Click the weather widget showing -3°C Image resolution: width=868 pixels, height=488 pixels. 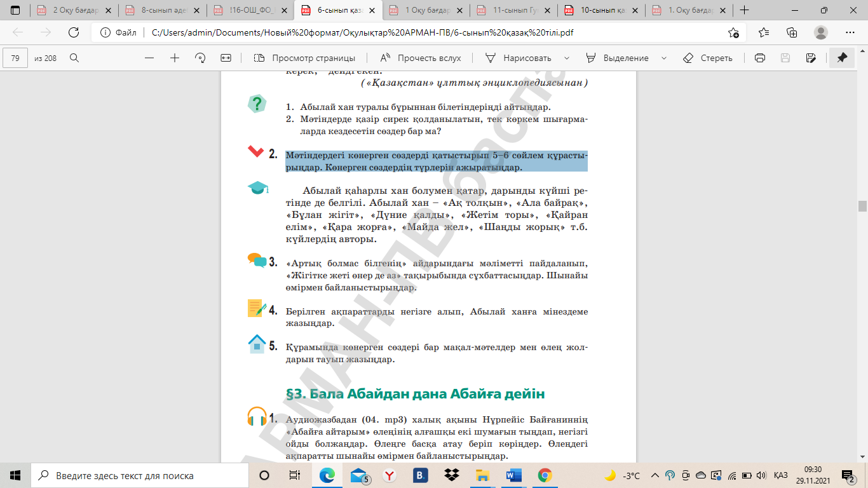[x=622, y=475]
